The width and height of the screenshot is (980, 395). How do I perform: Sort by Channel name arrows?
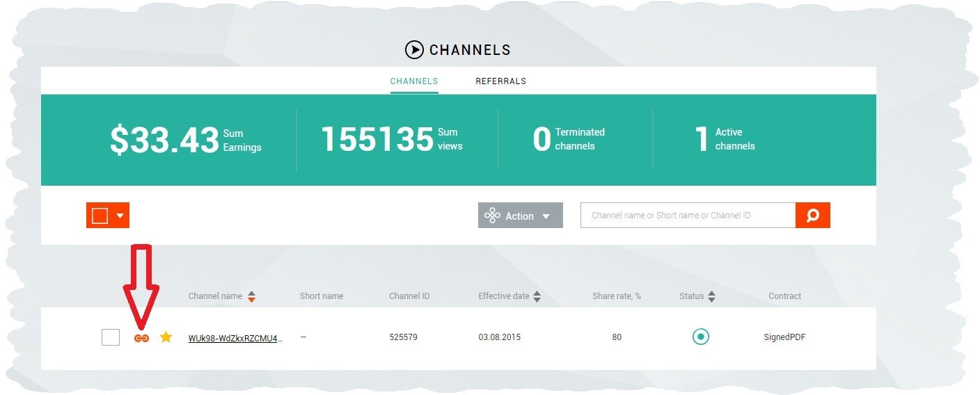pos(251,296)
